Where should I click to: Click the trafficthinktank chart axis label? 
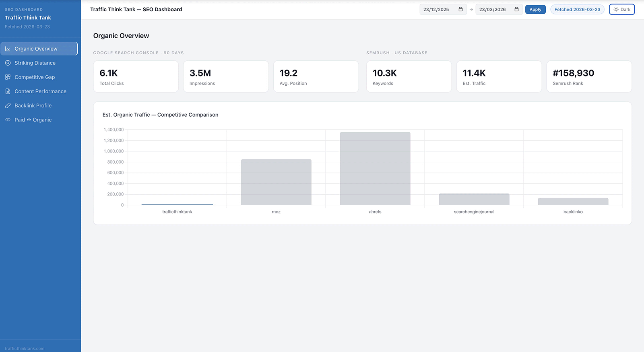[177, 212]
